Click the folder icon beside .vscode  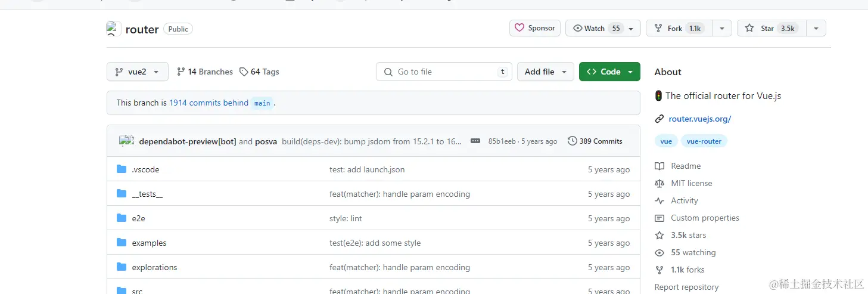point(122,169)
